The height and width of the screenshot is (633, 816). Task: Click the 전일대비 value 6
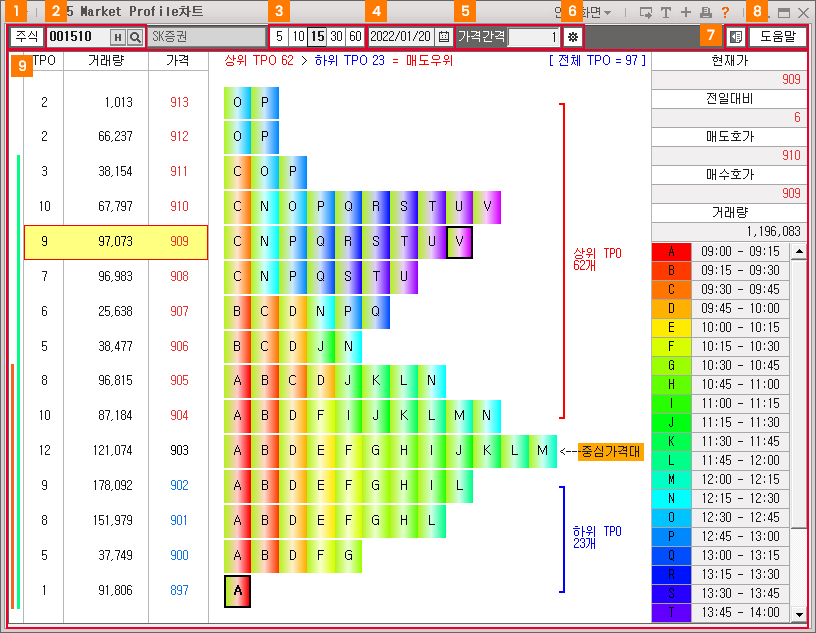[x=797, y=118]
